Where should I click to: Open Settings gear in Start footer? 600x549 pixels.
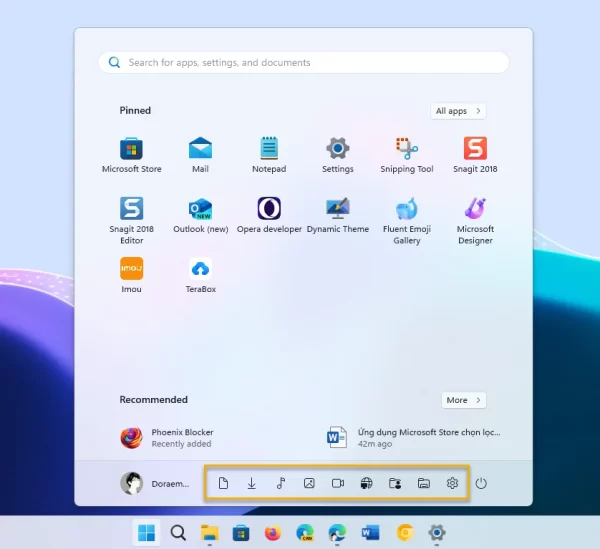[x=452, y=483]
